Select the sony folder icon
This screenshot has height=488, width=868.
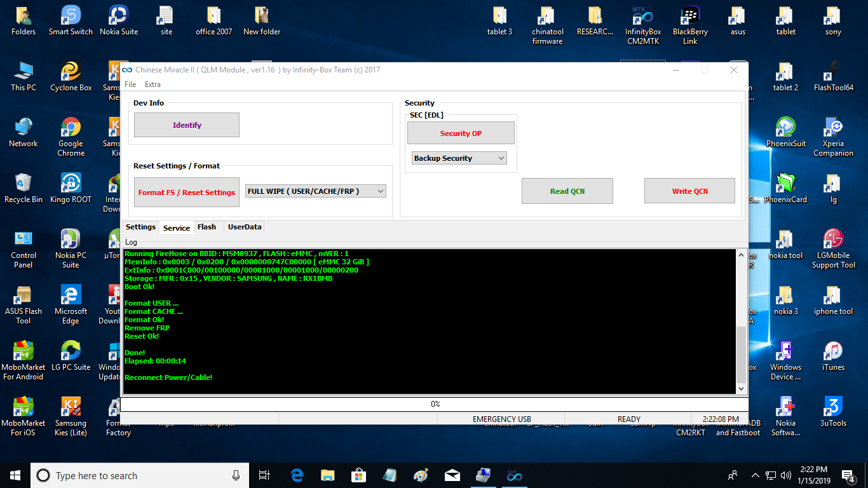click(x=833, y=22)
